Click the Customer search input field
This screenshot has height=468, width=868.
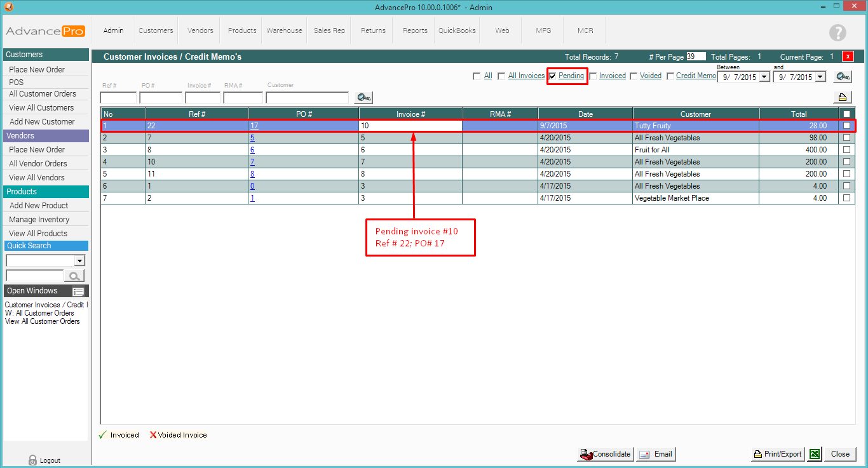pyautogui.click(x=307, y=98)
